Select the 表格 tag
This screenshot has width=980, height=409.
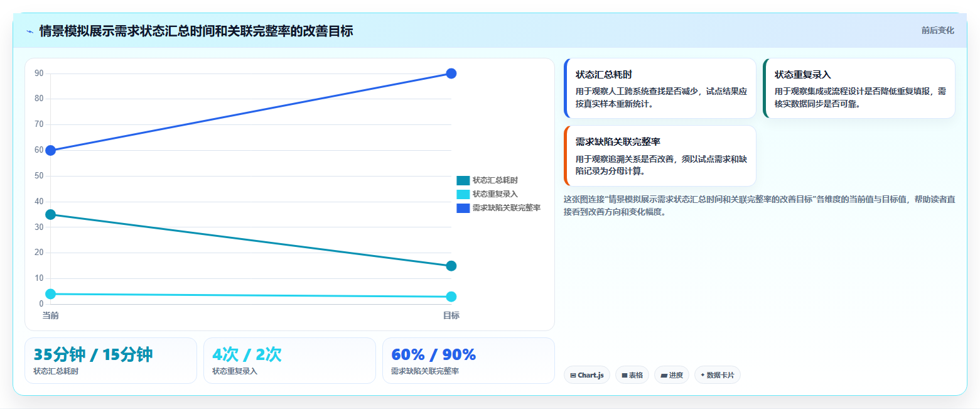pos(632,375)
